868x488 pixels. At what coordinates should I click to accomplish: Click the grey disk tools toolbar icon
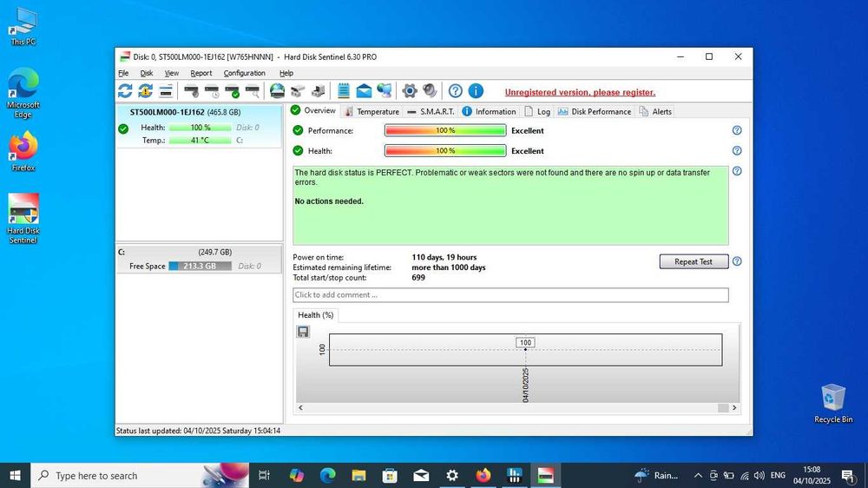pyautogui.click(x=298, y=91)
